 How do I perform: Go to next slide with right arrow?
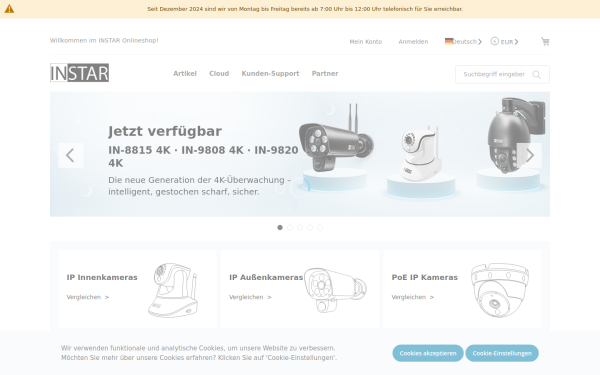point(530,155)
